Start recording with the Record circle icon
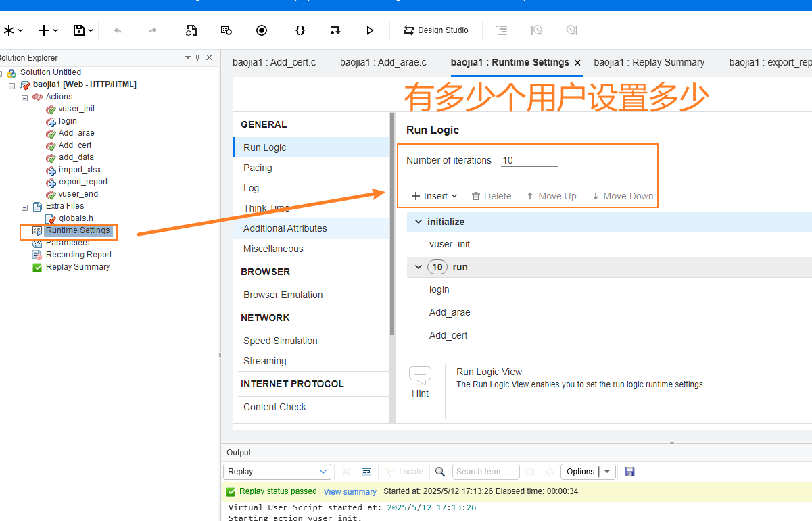 click(x=262, y=30)
